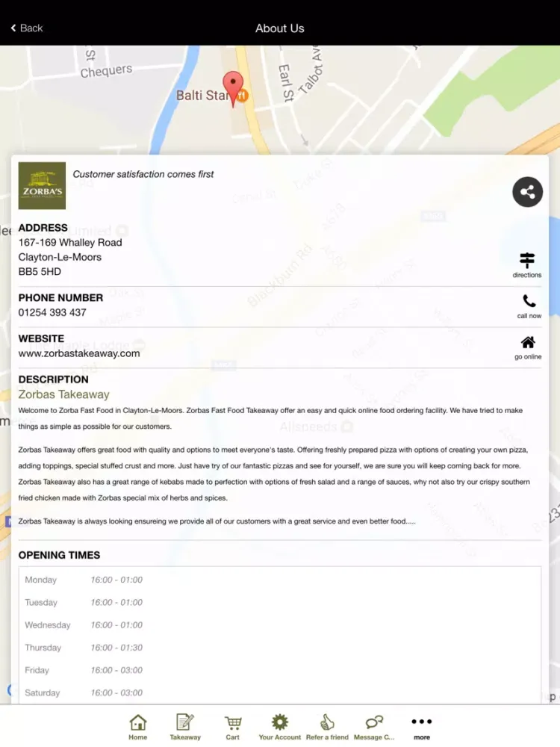Select Saturday opening times row

tap(279, 692)
